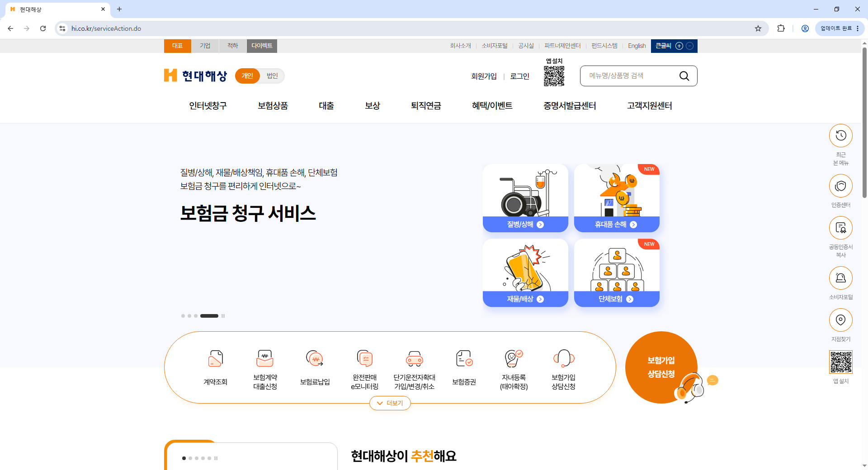Click the 보험료납입 icon
This screenshot has height=470, width=868.
pos(315,359)
